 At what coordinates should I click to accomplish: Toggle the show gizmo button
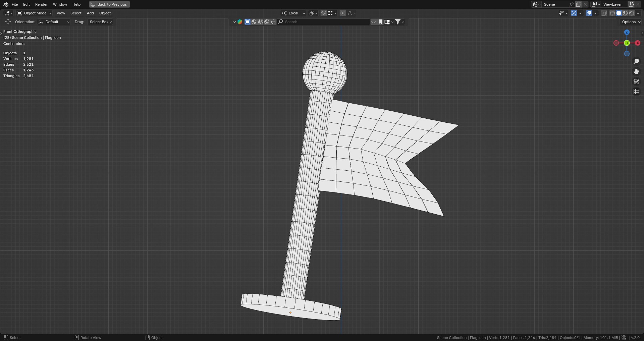coord(574,13)
